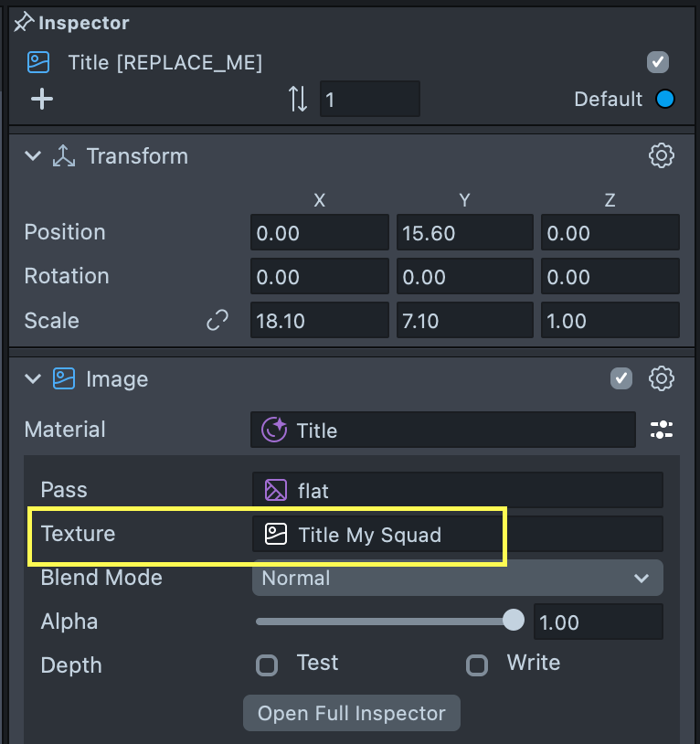Enable the Depth Write checkbox
The height and width of the screenshot is (744, 700).
click(477, 664)
